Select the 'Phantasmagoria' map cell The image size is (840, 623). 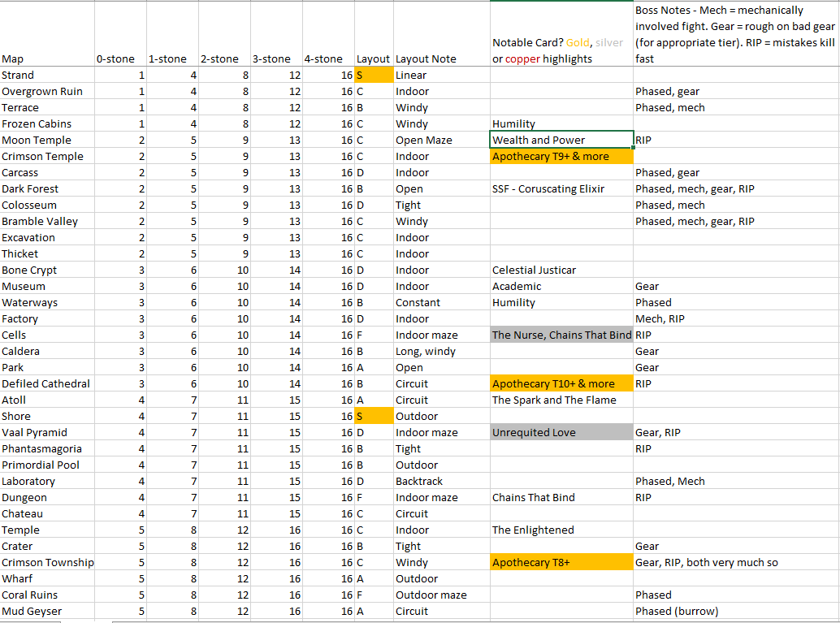47,448
